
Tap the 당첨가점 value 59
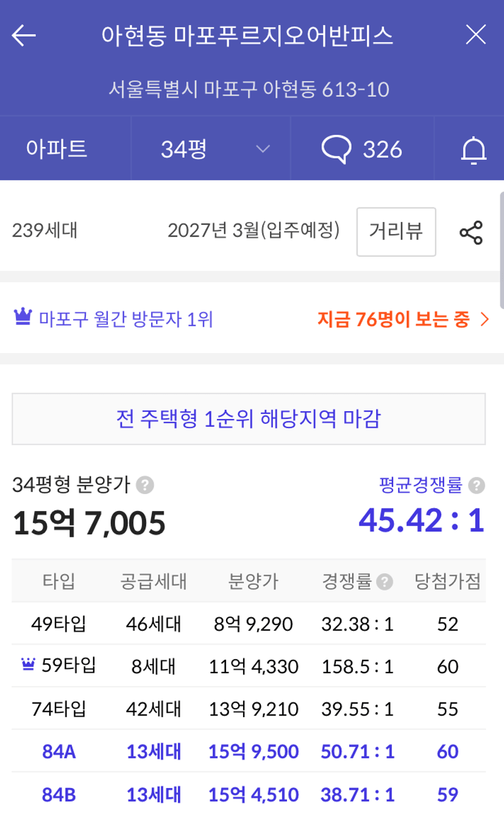click(x=447, y=794)
